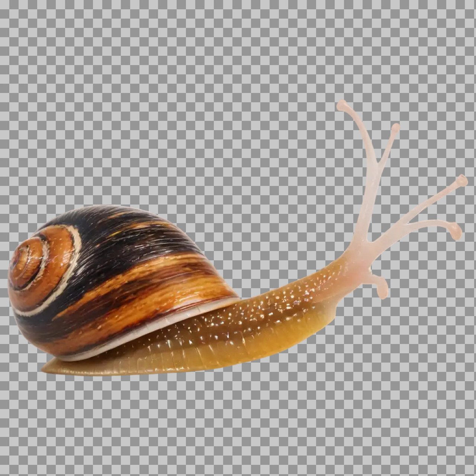Click the tip of the tallest tentacle
The image size is (476, 476).
341,105
